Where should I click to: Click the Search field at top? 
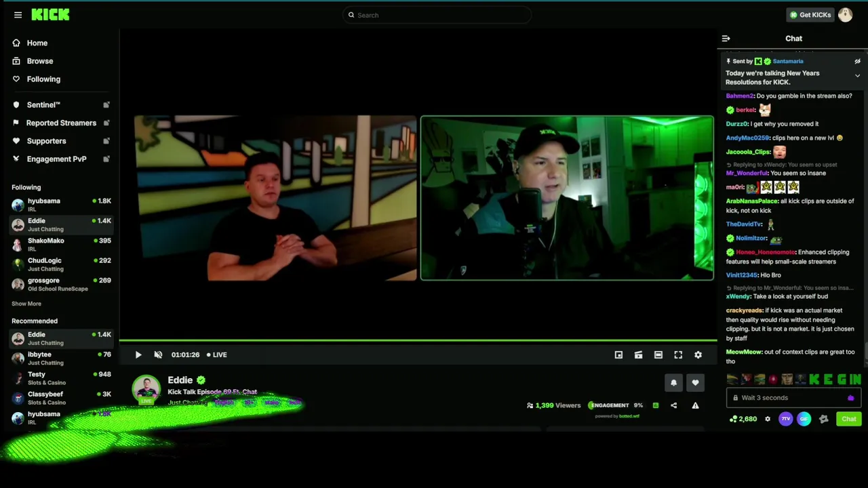tap(437, 15)
